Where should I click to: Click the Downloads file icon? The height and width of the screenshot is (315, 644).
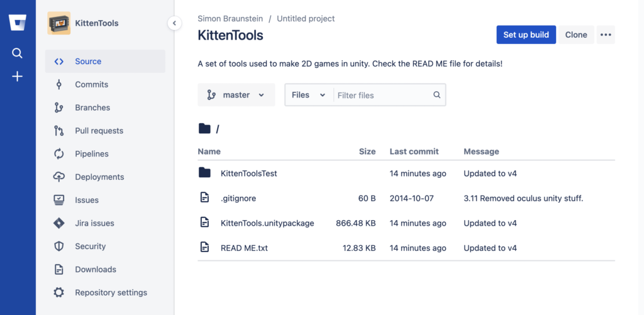(58, 270)
